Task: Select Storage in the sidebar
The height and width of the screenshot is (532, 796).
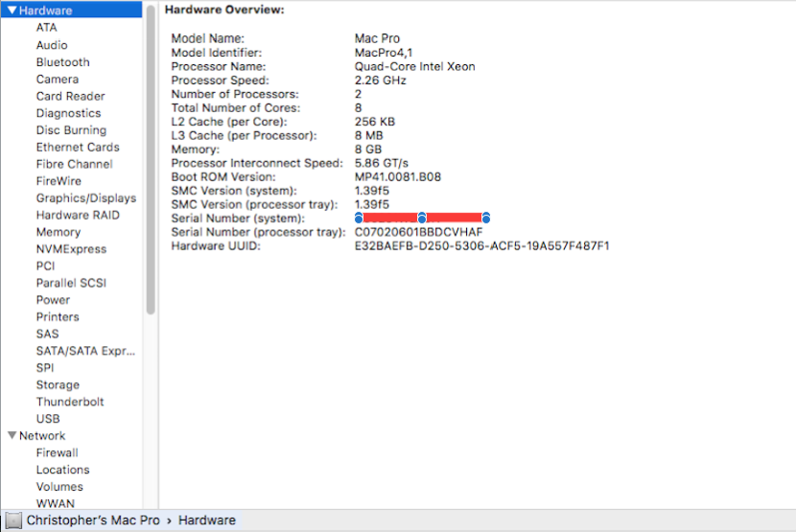Action: point(58,385)
